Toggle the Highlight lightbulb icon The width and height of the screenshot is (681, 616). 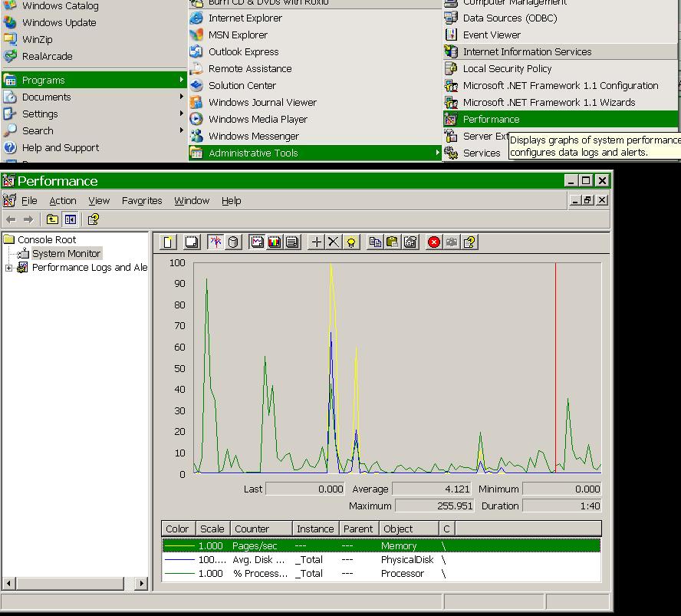point(351,242)
